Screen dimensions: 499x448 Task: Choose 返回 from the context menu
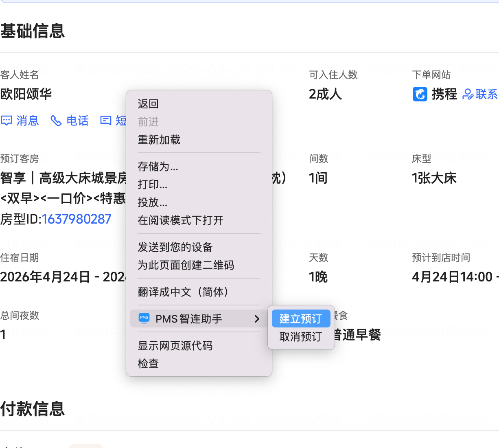coord(148,104)
